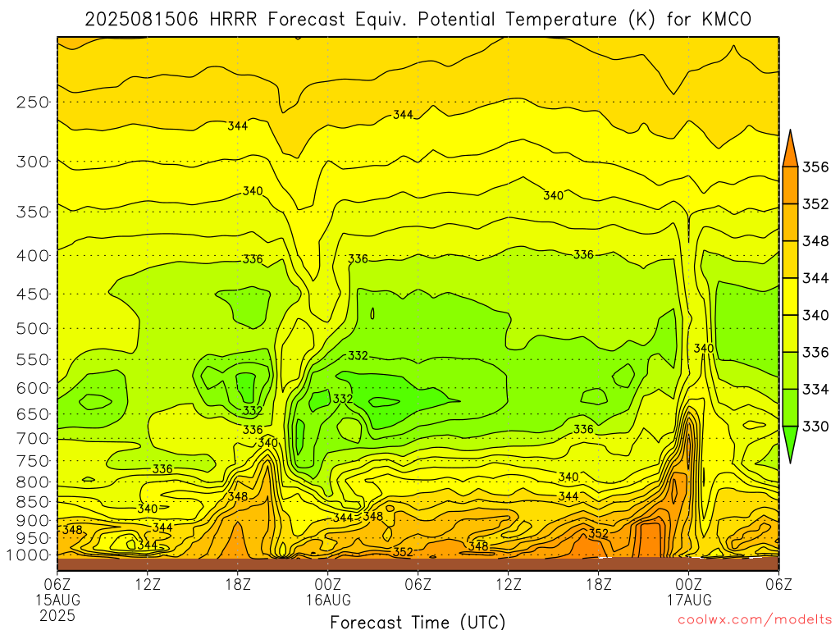This screenshot has width=840, height=630.
Task: Click the final 06Z label at the right axis end
Action: (779, 584)
